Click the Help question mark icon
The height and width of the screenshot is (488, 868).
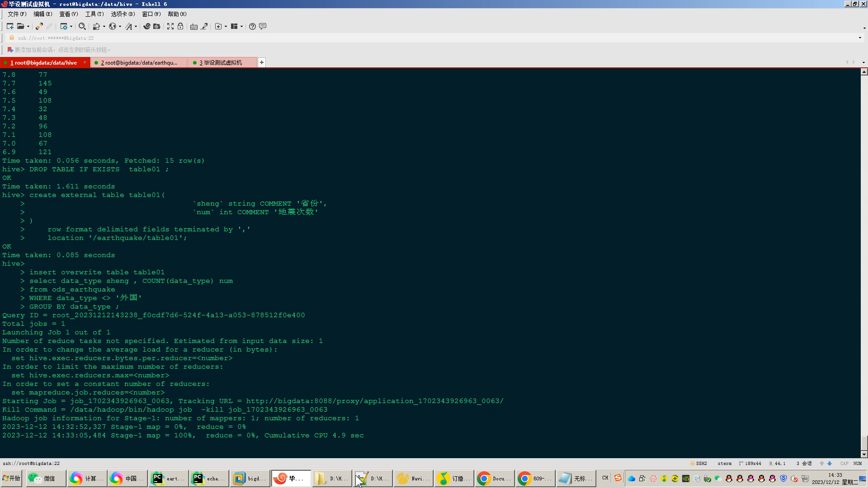click(x=253, y=26)
